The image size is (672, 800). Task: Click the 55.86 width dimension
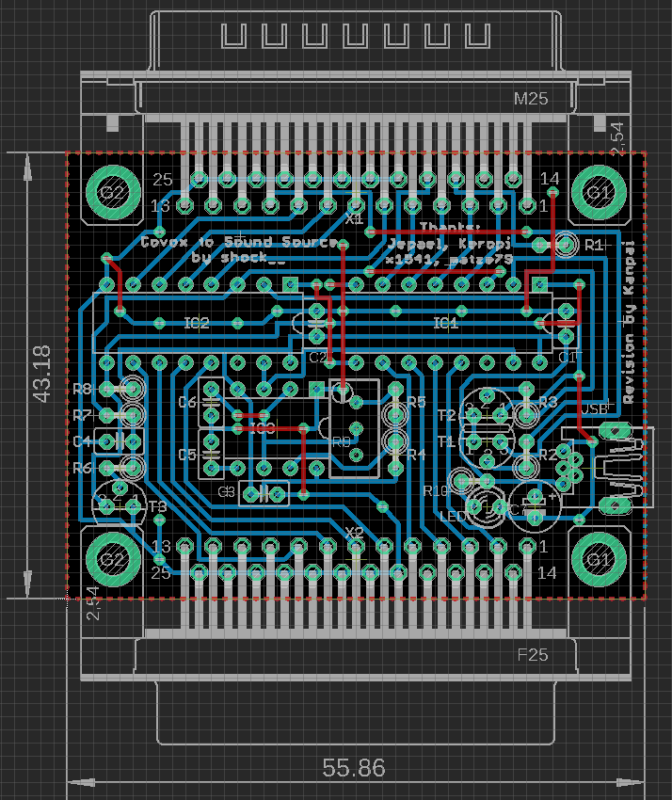tap(354, 768)
